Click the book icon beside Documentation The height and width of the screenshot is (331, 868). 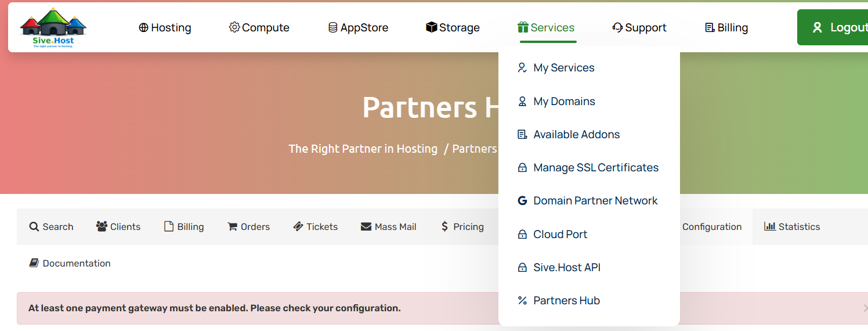(x=34, y=263)
